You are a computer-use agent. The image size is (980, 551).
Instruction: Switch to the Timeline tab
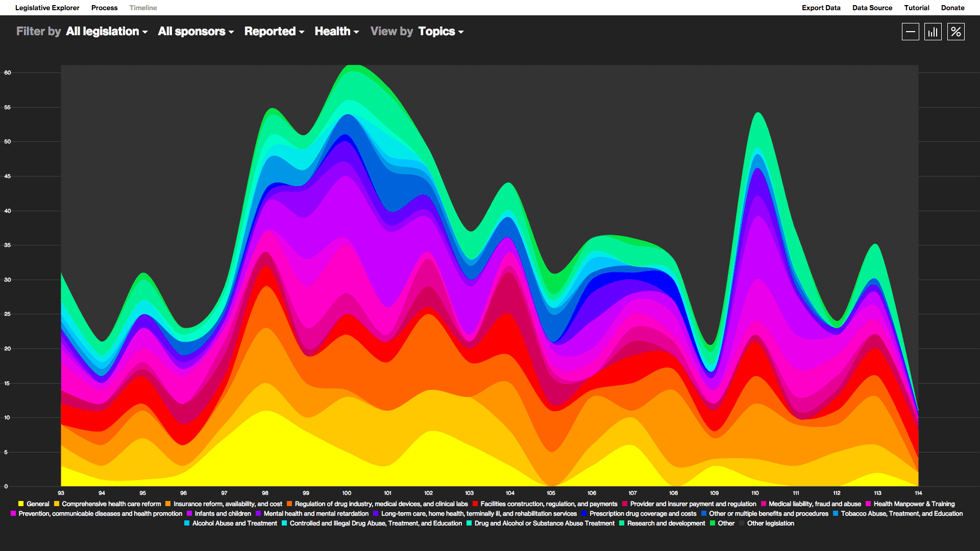pyautogui.click(x=143, y=8)
